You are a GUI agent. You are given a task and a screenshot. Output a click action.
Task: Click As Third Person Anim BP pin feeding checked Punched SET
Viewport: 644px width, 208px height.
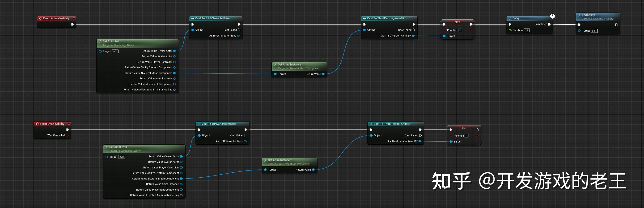pyautogui.click(x=413, y=36)
